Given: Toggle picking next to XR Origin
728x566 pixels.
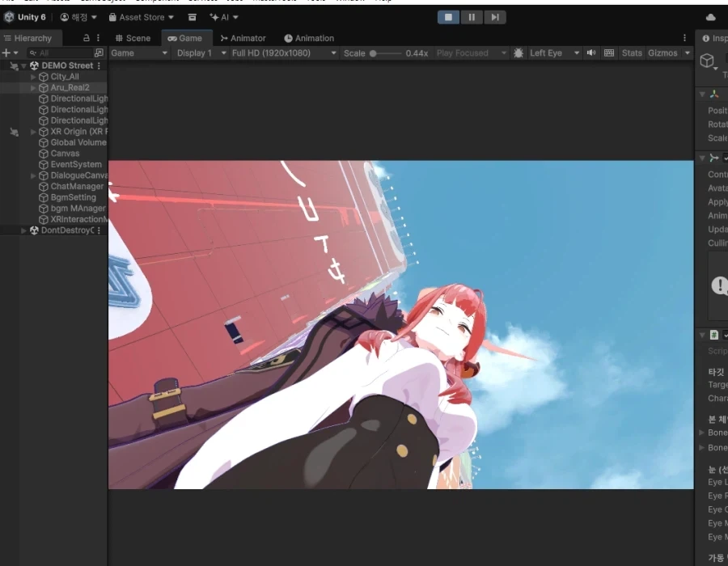Looking at the screenshot, I should [x=15, y=133].
